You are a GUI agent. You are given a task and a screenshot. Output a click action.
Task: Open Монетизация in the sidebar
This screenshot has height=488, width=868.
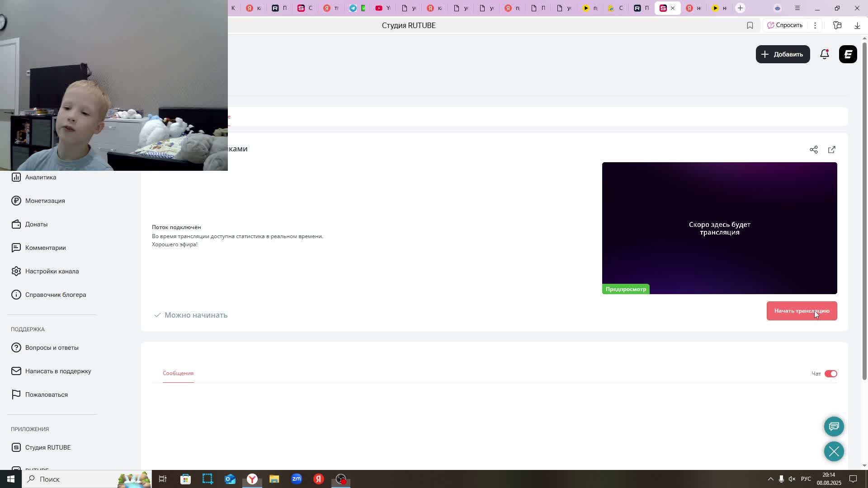click(x=45, y=201)
